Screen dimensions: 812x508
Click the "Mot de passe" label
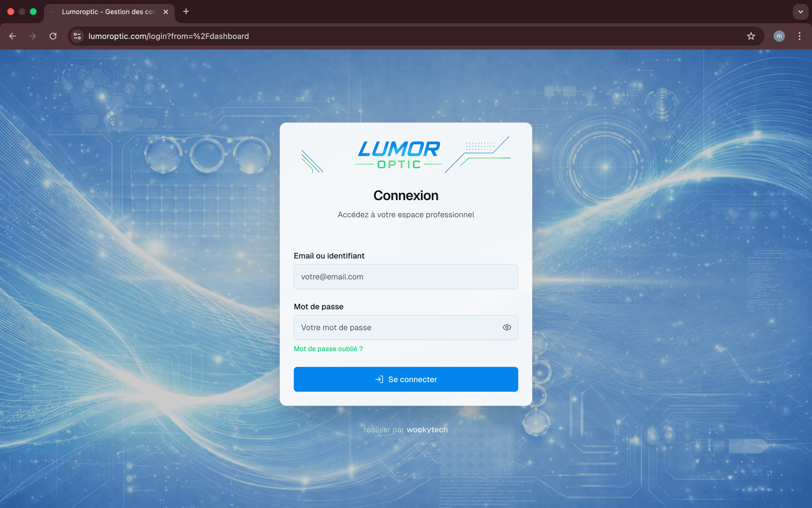[x=318, y=307]
